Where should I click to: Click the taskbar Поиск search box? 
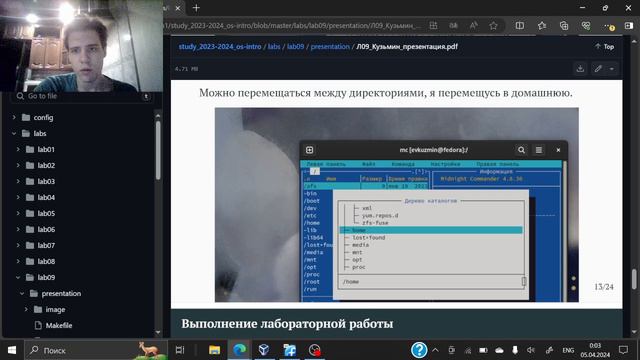point(96,350)
